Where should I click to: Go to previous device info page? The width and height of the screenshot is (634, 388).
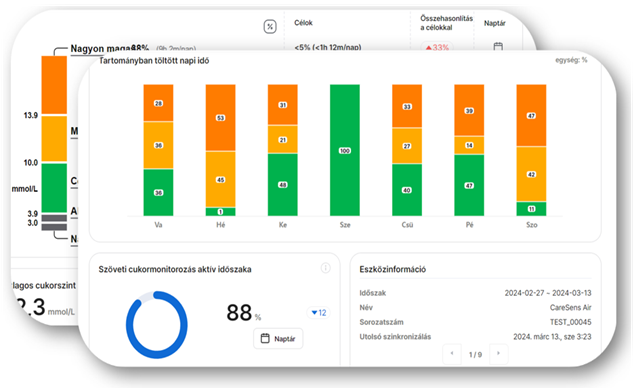coord(452,354)
